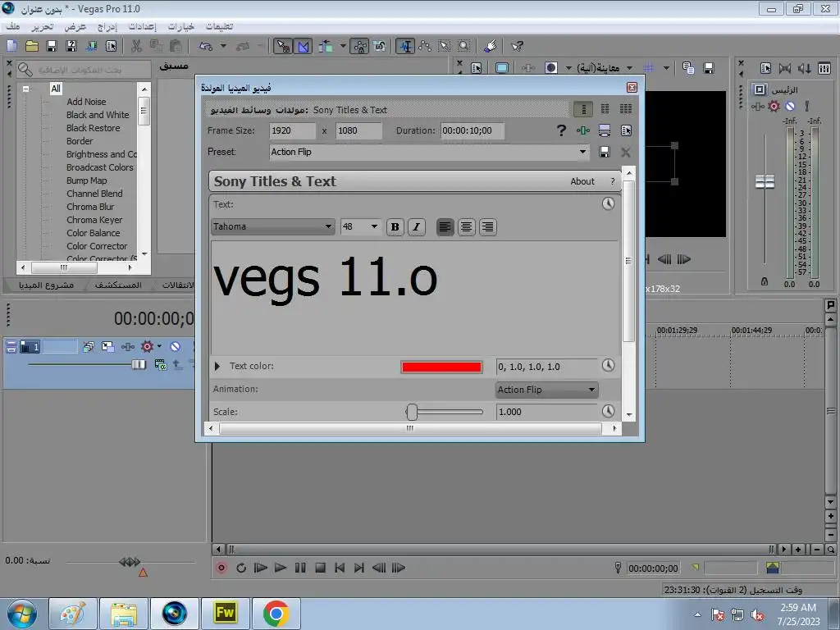The height and width of the screenshot is (630, 840).
Task: Save the preset with disk icon
Action: click(605, 152)
